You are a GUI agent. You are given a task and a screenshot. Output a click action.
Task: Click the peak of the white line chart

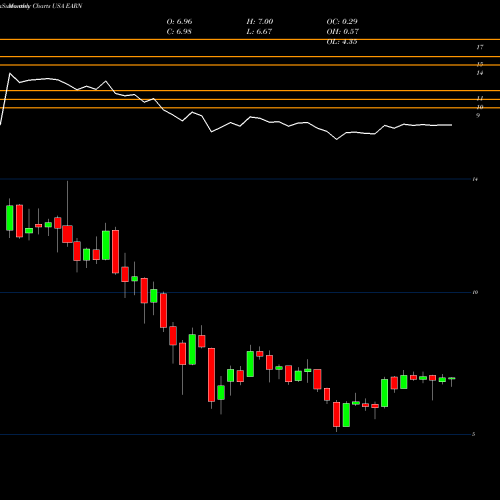[9, 73]
